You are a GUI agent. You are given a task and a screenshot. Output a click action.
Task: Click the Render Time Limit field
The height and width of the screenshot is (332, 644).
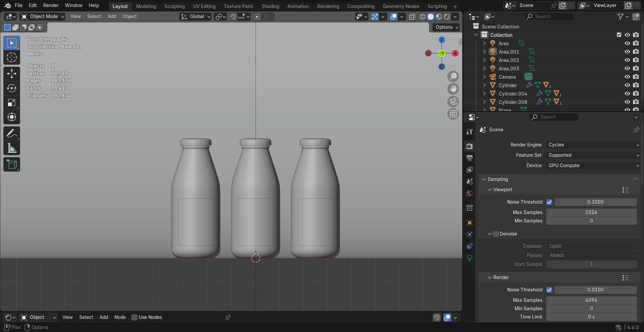click(591, 317)
